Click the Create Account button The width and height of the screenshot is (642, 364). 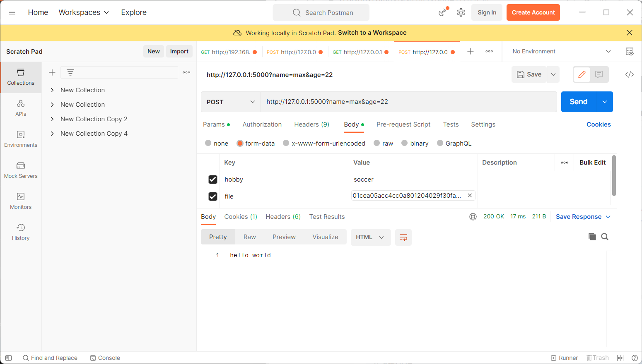pyautogui.click(x=533, y=12)
